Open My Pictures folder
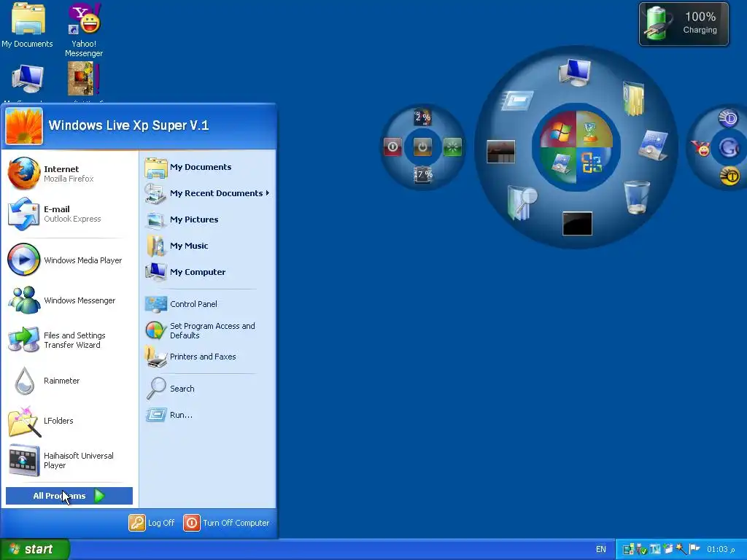The width and height of the screenshot is (747, 560). [207, 219]
